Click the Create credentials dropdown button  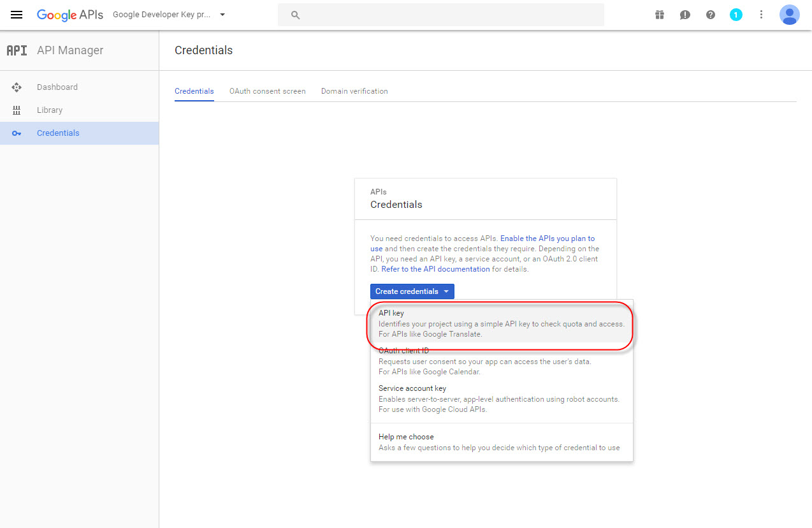[412, 291]
